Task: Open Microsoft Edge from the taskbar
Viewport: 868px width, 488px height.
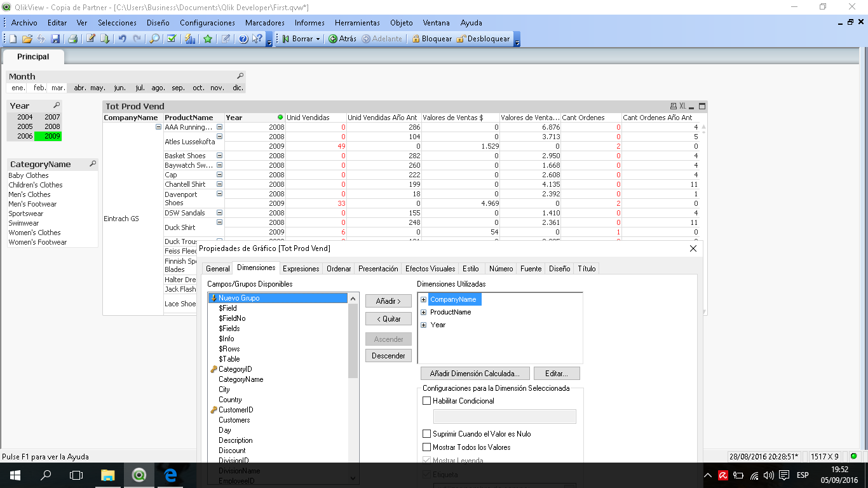Action: pyautogui.click(x=170, y=475)
